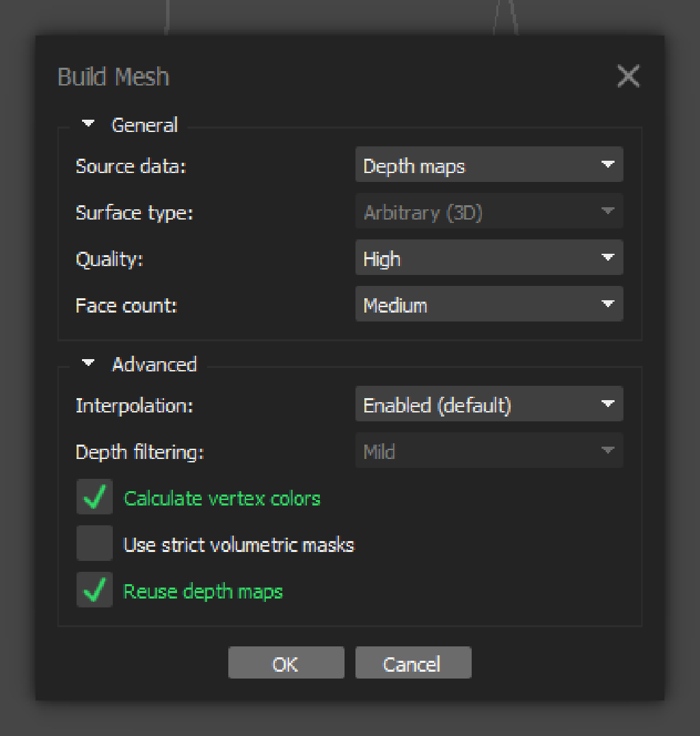Open the Source data dropdown
Image resolution: width=700 pixels, height=736 pixels.
[x=489, y=166]
